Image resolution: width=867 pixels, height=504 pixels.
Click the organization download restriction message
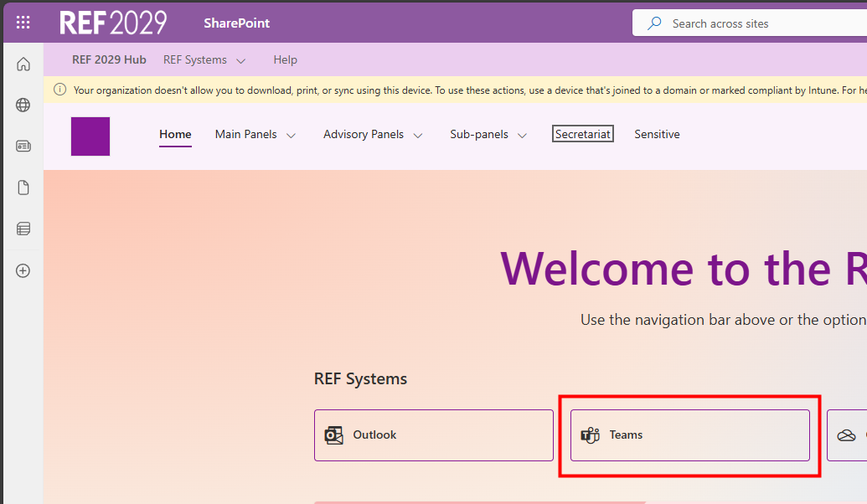[x=470, y=90]
